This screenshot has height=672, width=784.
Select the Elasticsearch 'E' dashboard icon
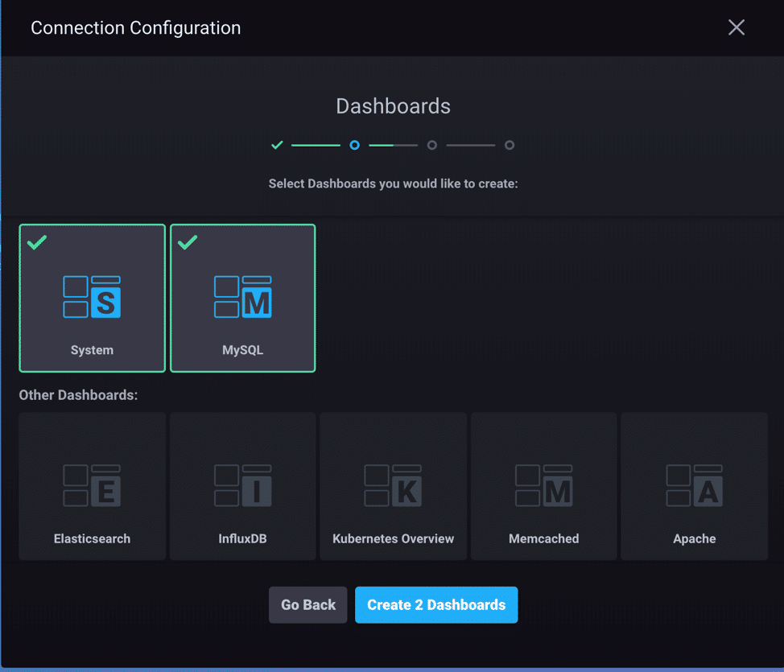[x=92, y=485]
